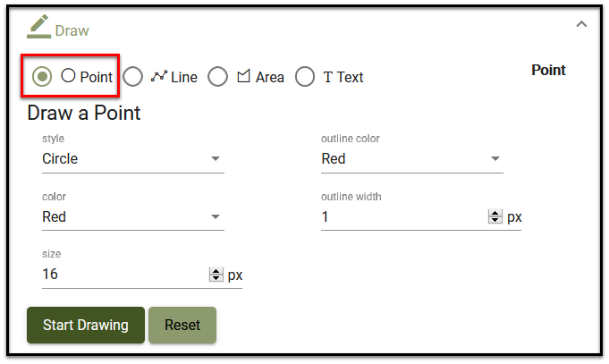Click the polyline Line icon
This screenshot has width=609, height=364.
coord(158,77)
